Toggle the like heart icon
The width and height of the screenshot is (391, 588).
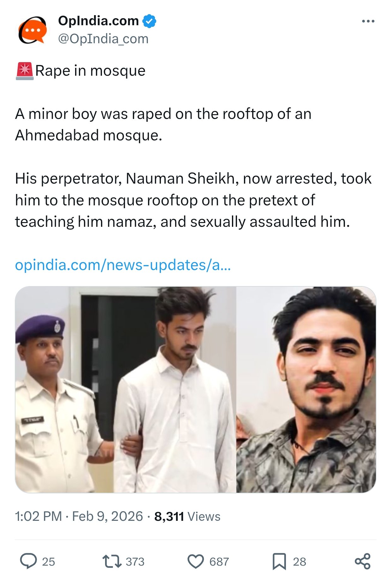[196, 562]
